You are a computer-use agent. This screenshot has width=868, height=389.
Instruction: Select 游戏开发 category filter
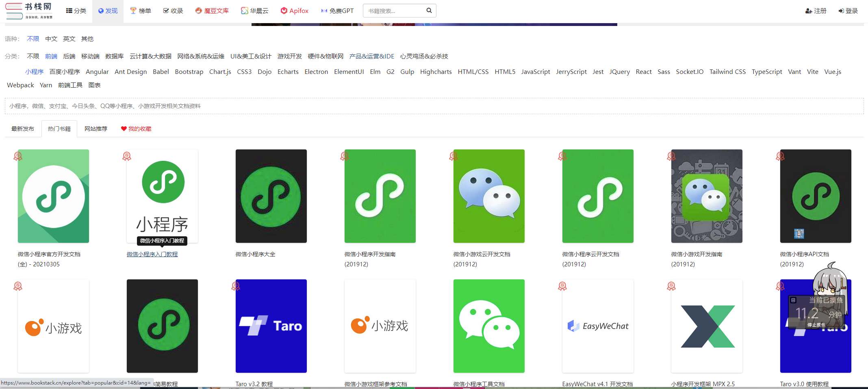(290, 56)
